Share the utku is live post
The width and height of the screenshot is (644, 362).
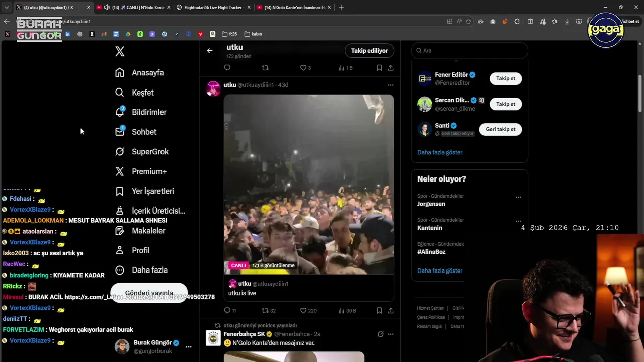[391, 311]
